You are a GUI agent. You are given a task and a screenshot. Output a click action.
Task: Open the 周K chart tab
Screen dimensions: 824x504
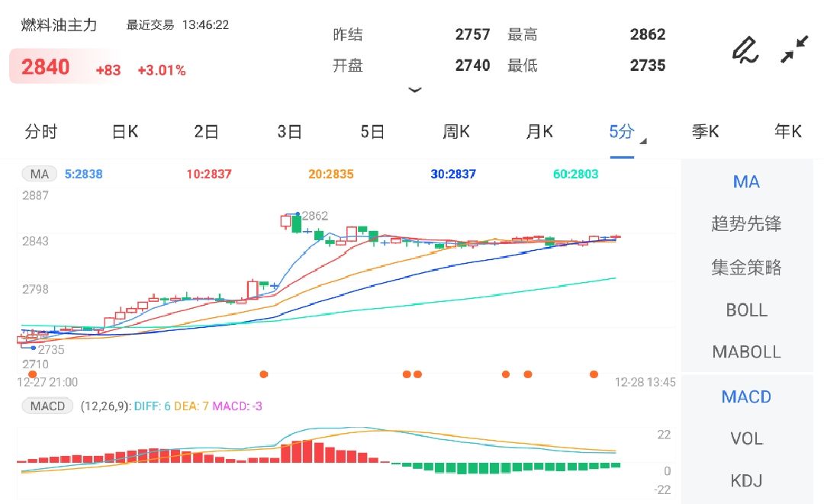[456, 131]
